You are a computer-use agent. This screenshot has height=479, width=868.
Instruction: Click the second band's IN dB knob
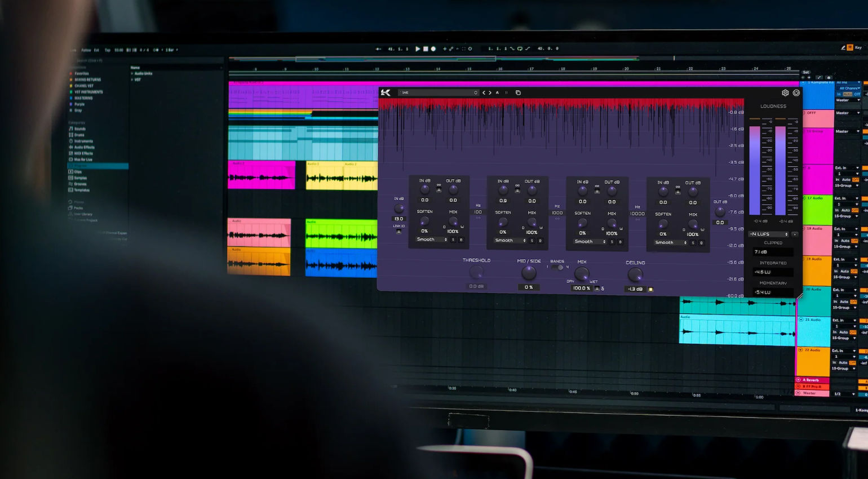coord(503,190)
